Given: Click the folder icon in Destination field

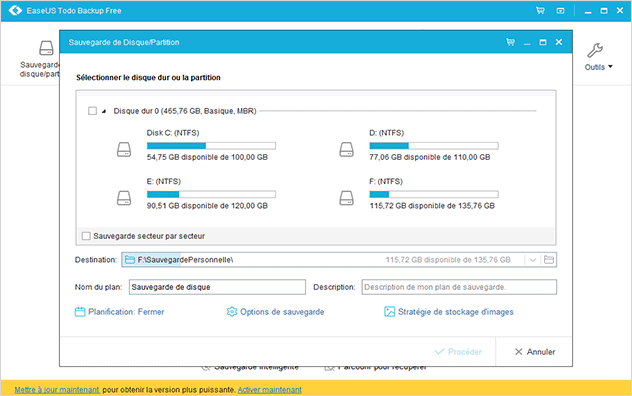Looking at the screenshot, I should [x=129, y=260].
